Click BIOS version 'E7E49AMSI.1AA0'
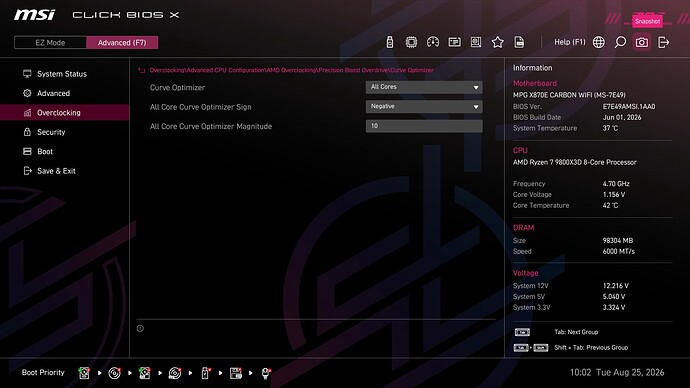This screenshot has height=388, width=690. [x=629, y=106]
